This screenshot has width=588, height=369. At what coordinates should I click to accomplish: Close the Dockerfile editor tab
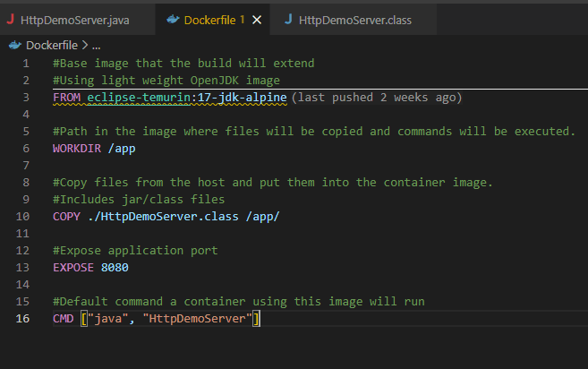click(257, 20)
